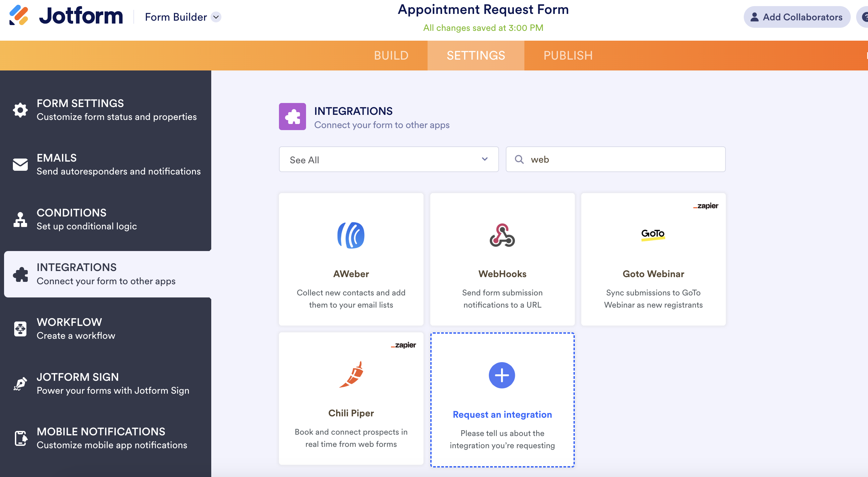Click the search magnifier icon
Image resolution: width=868 pixels, height=477 pixels.
519,159
